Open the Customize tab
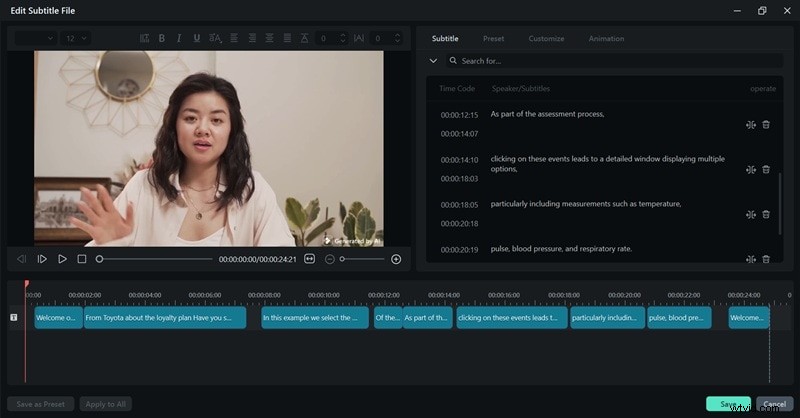The height and width of the screenshot is (418, 800). [546, 39]
